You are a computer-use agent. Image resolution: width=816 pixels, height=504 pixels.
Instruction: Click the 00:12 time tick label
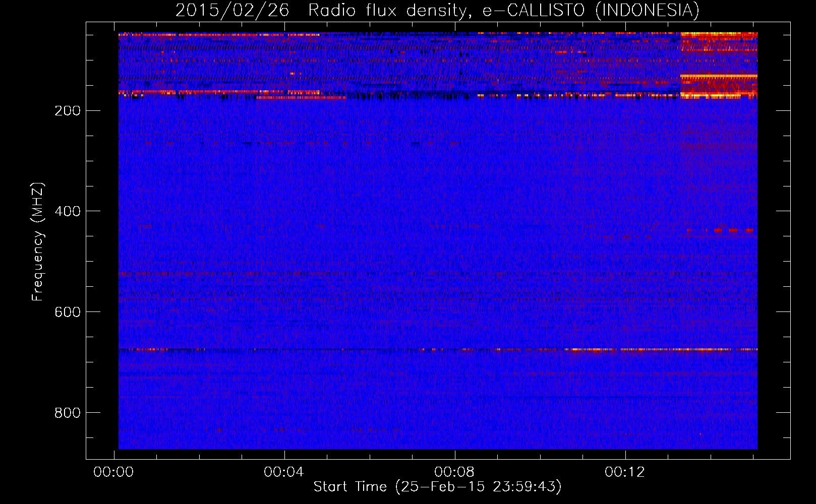[625, 472]
